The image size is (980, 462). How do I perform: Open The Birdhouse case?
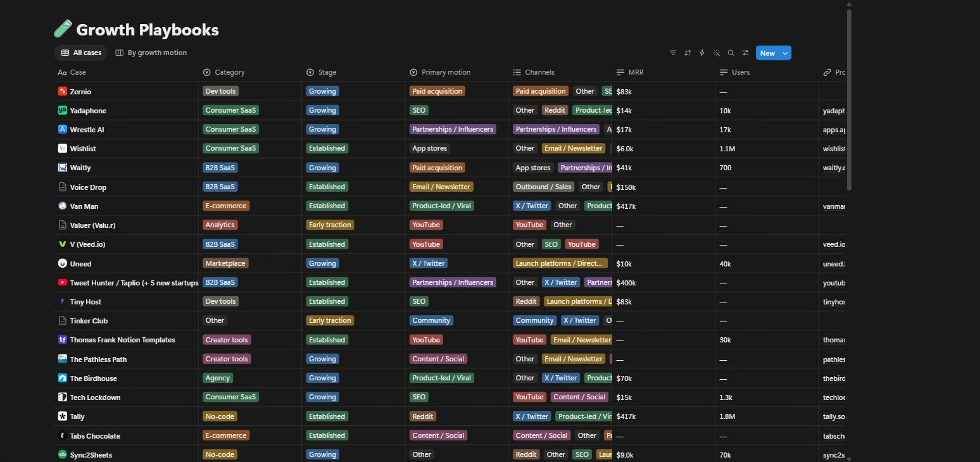pyautogui.click(x=93, y=378)
